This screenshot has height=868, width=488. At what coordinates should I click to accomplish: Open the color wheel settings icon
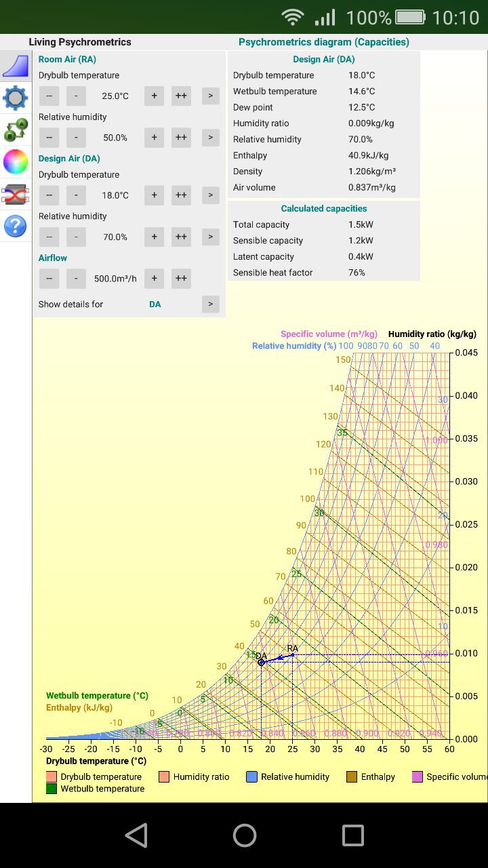coord(16,161)
